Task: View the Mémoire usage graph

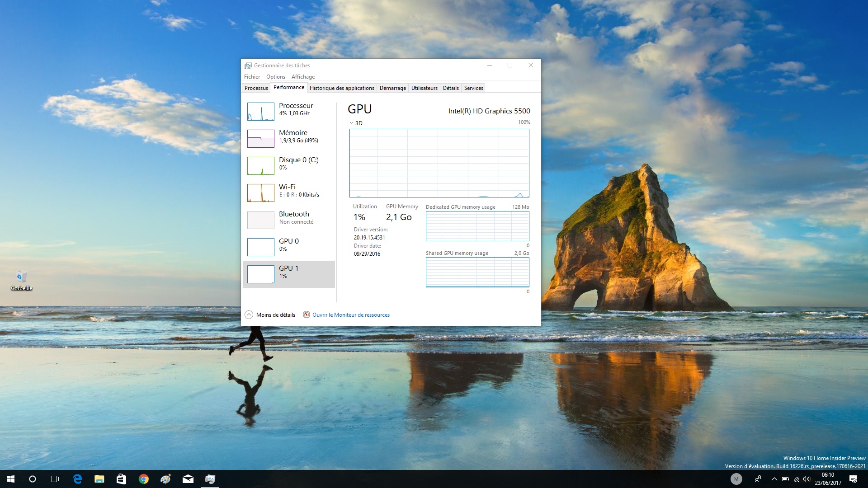Action: pyautogui.click(x=289, y=138)
